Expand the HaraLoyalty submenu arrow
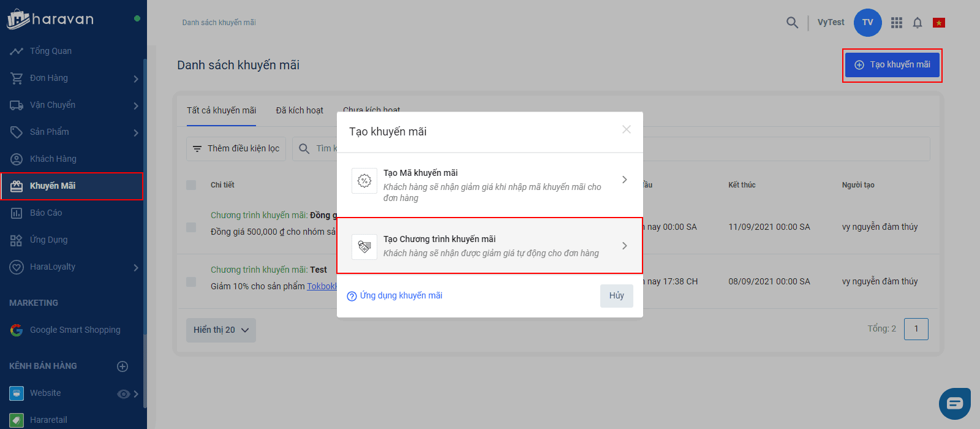 (x=136, y=267)
